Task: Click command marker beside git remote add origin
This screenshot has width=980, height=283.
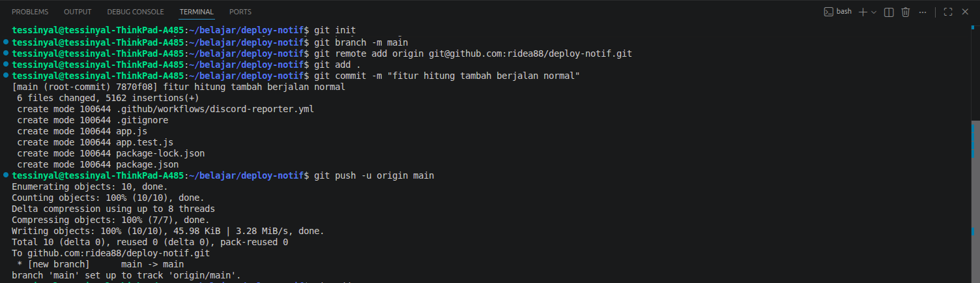Action: coord(6,53)
